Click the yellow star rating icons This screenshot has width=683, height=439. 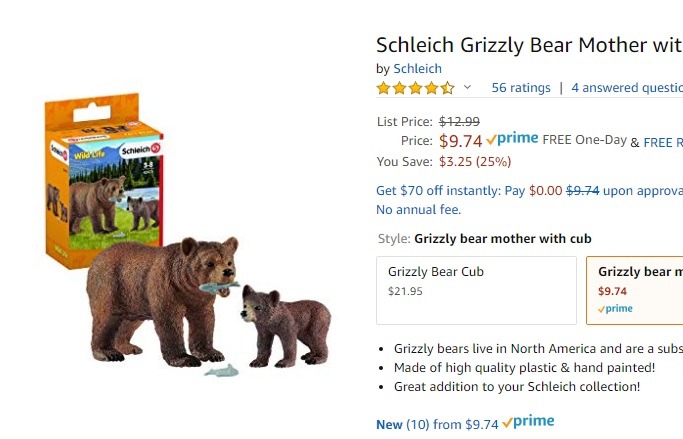click(x=414, y=88)
